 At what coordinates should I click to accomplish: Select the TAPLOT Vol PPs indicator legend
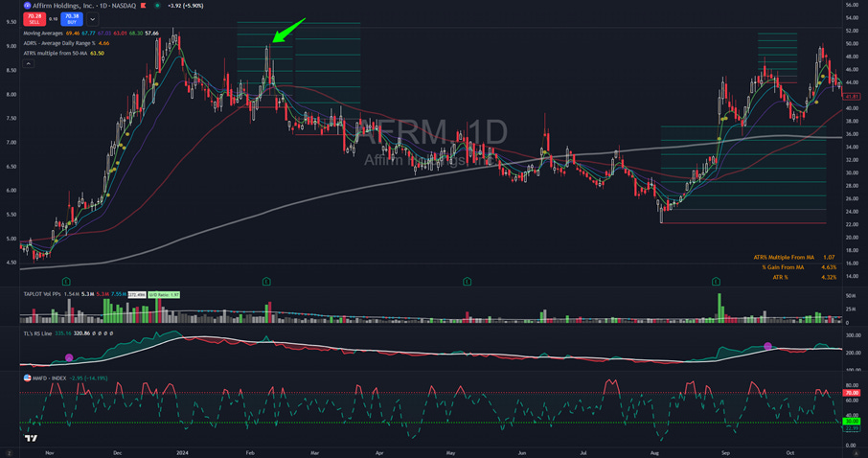pos(42,294)
